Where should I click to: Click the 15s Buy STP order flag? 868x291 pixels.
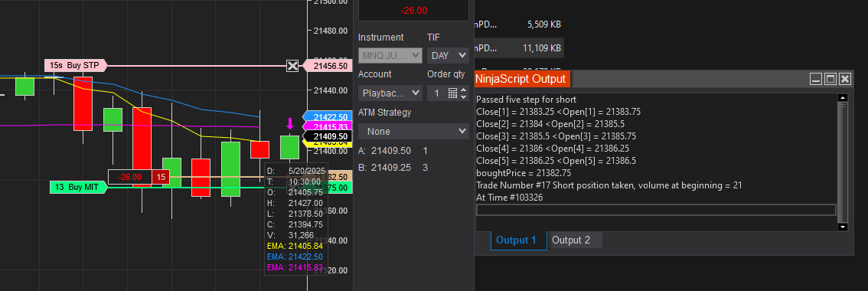[x=75, y=65]
